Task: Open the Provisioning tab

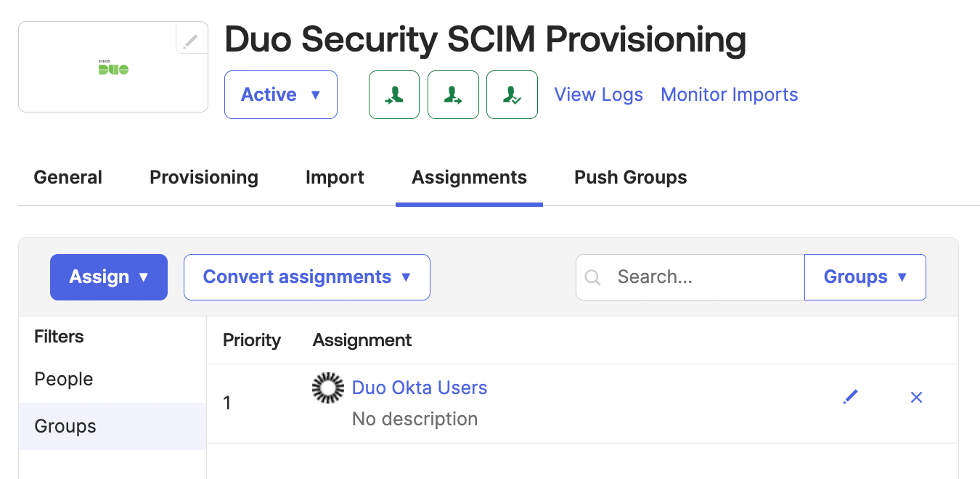Action: 204,177
